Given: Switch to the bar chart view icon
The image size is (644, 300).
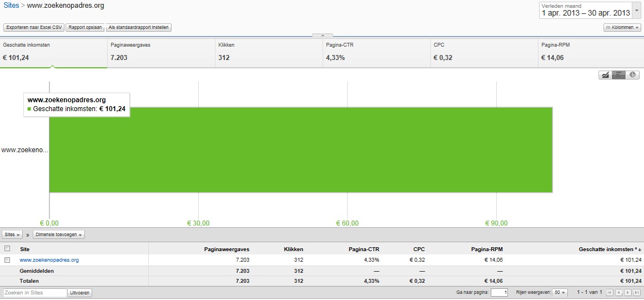Looking at the screenshot, I should 619,75.
